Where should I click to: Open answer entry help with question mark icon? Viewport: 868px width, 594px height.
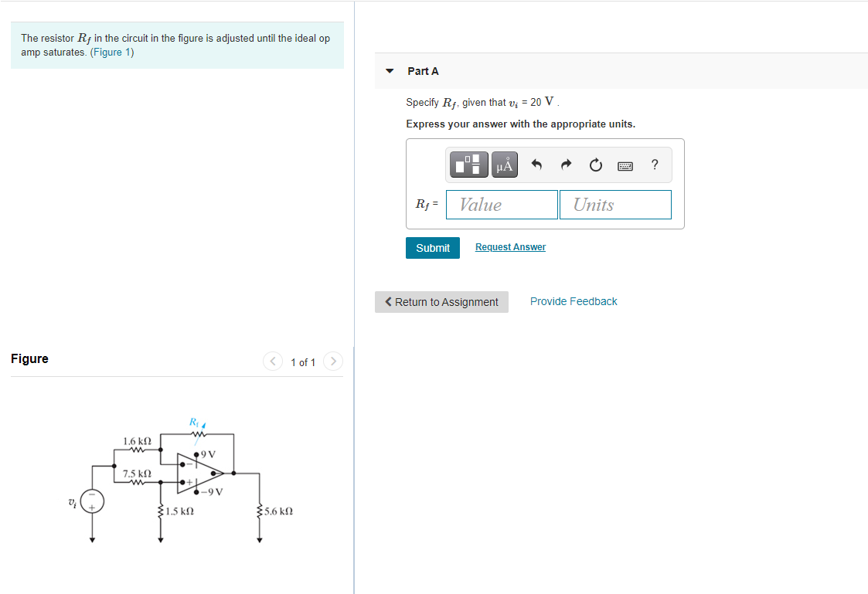(x=654, y=164)
